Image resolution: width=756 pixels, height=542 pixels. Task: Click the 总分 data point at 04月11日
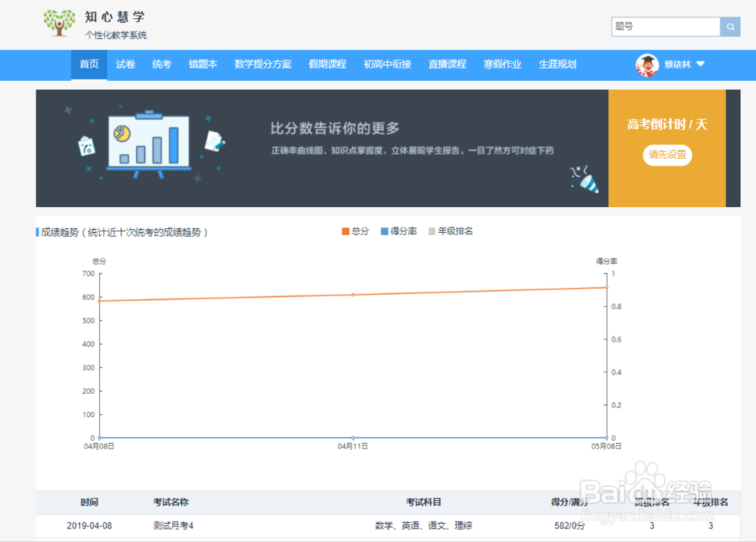point(353,295)
